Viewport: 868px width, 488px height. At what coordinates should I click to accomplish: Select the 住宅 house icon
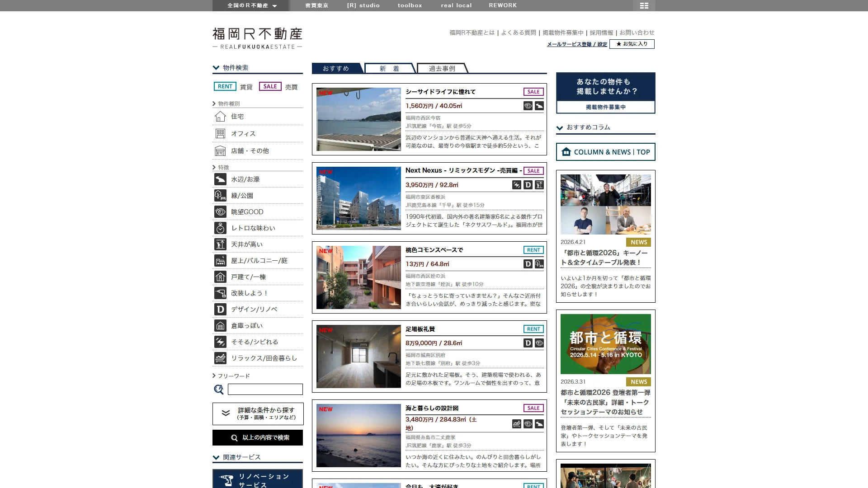coord(220,117)
